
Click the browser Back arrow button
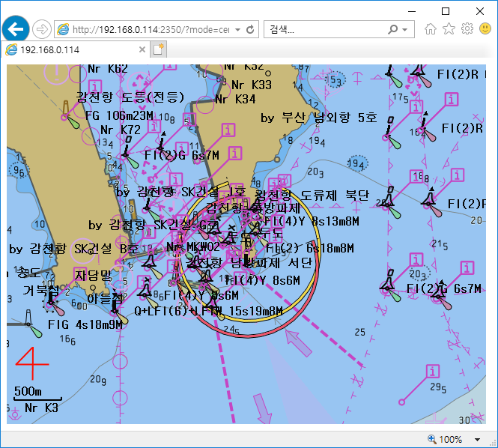[16, 29]
